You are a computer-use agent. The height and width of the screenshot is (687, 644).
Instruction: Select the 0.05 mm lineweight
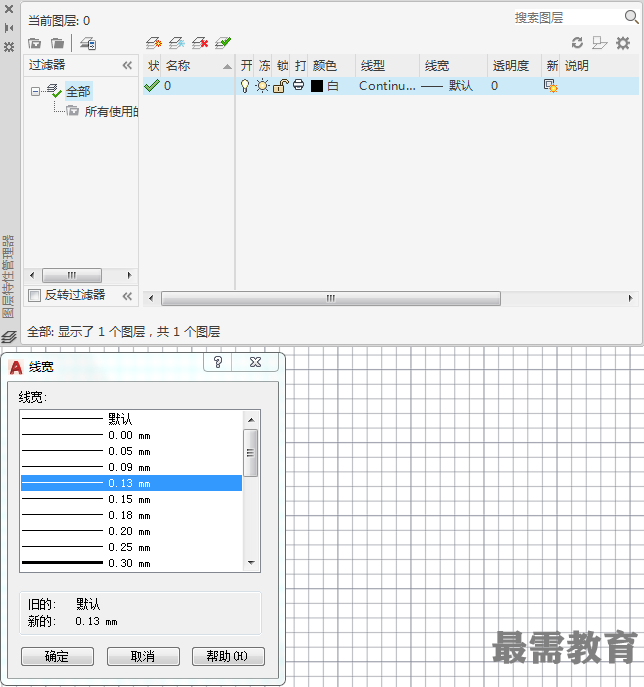(131, 451)
